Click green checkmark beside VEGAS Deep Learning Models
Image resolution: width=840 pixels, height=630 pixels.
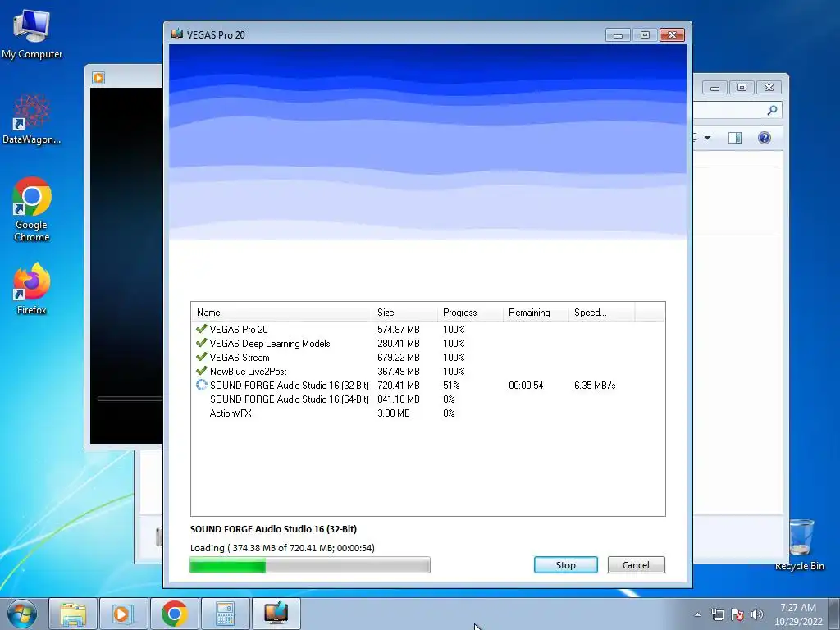click(x=202, y=343)
